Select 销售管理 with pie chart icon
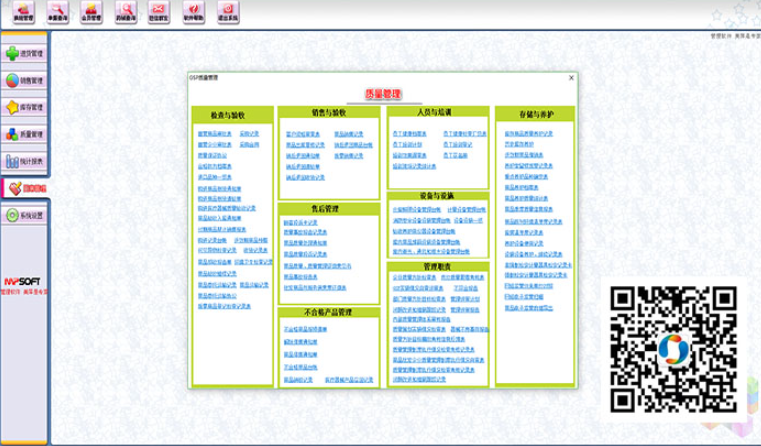 [24, 81]
